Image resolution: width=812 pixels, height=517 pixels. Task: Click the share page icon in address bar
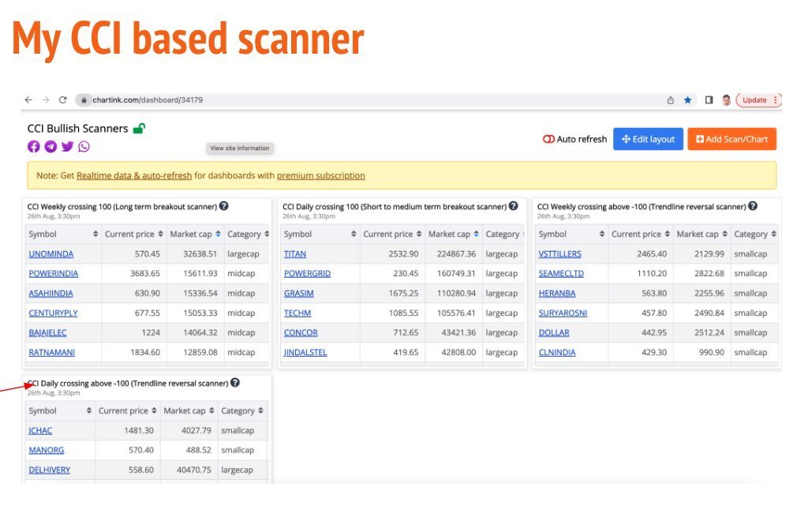(671, 100)
